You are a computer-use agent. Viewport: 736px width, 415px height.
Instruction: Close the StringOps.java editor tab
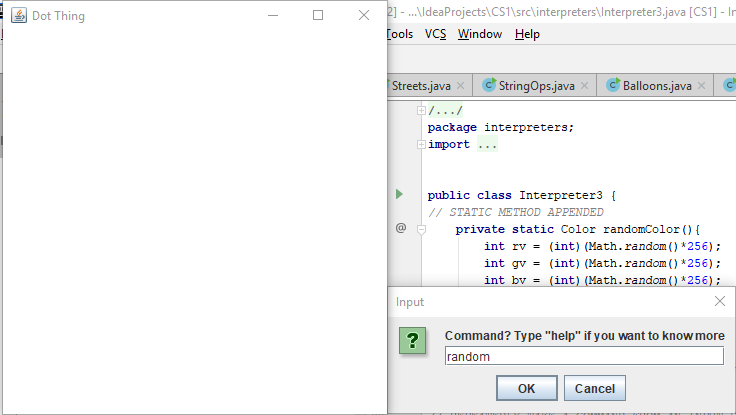tap(584, 85)
